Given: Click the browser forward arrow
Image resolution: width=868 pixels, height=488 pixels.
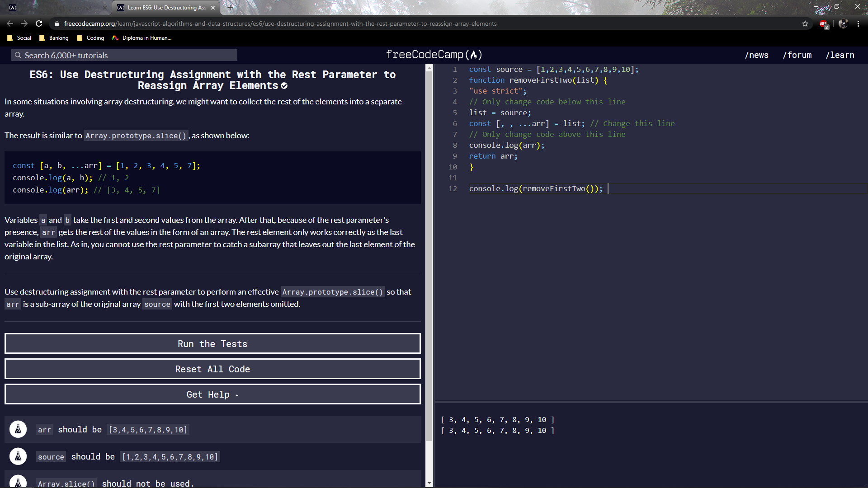Looking at the screenshot, I should (24, 23).
